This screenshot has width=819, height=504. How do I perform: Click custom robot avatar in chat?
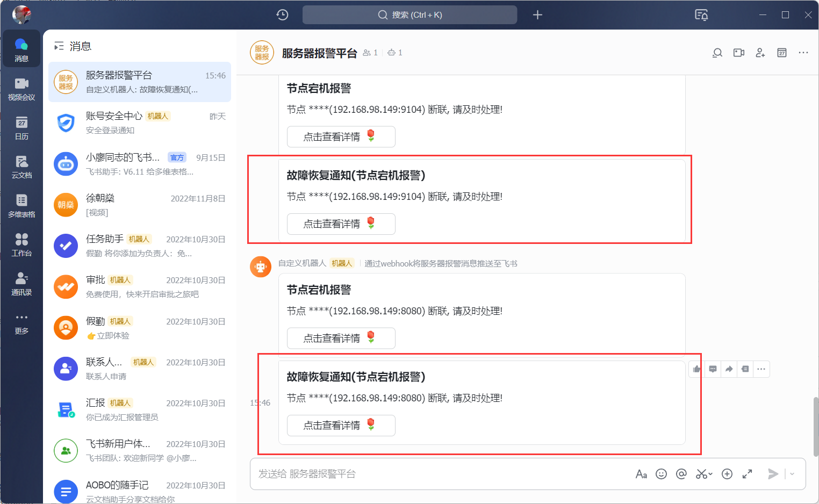pyautogui.click(x=261, y=267)
